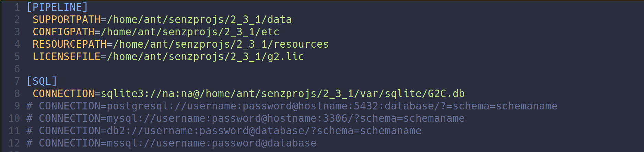Click the [PIPELINE] section header
Image resolution: width=644 pixels, height=152 pixels.
click(57, 7)
